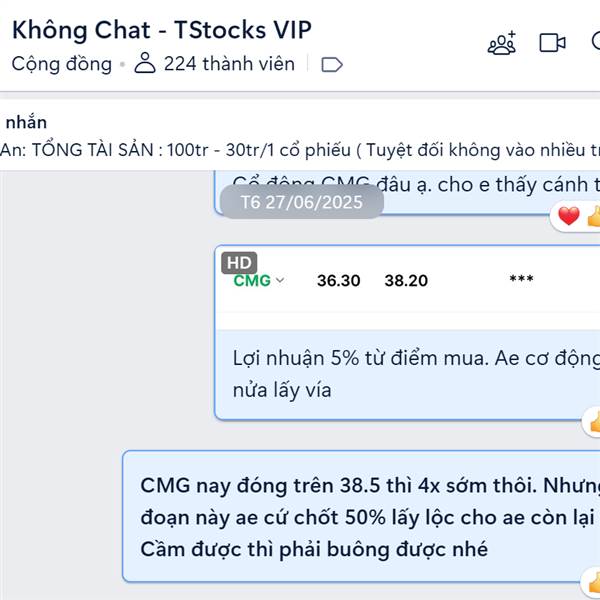Open the Không Chat - TStocks VIP group title
Screen dimensions: 600x600
[162, 30]
